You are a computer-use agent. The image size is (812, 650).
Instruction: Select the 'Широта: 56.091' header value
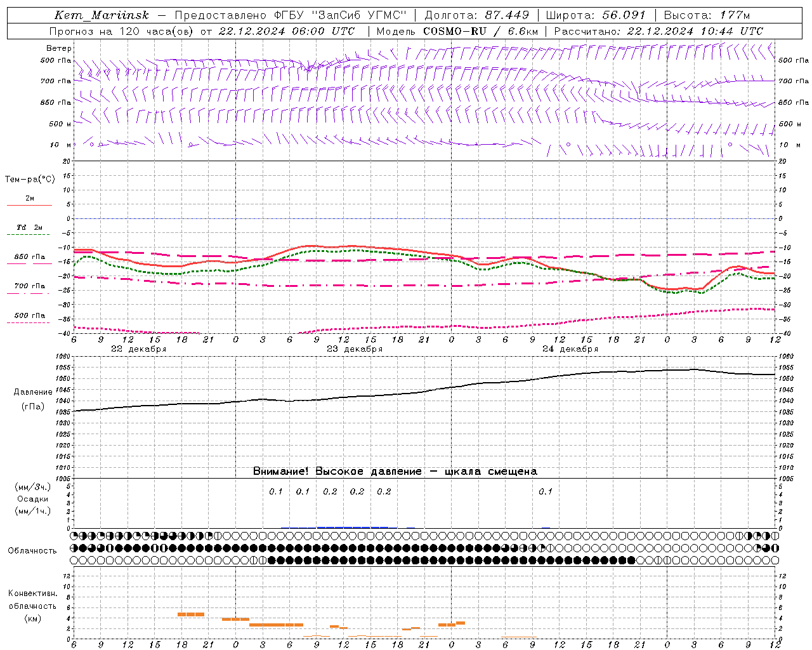pyautogui.click(x=596, y=15)
